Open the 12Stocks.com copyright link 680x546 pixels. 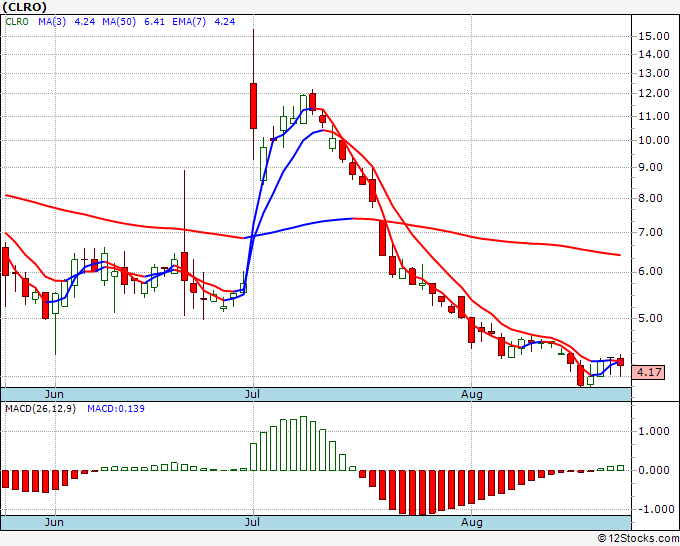[638, 539]
